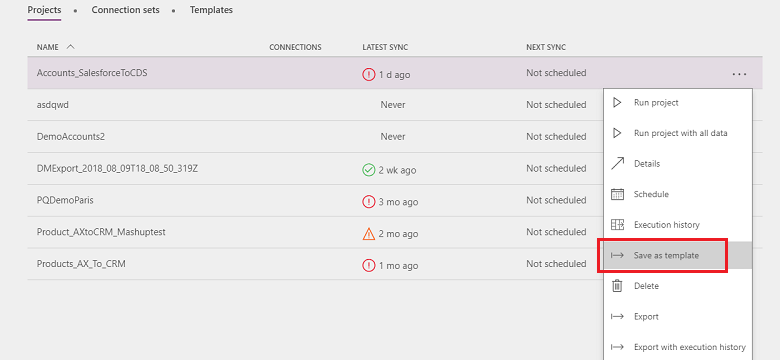Click the Export arrow icon
Image resolution: width=780 pixels, height=360 pixels.
coord(617,317)
